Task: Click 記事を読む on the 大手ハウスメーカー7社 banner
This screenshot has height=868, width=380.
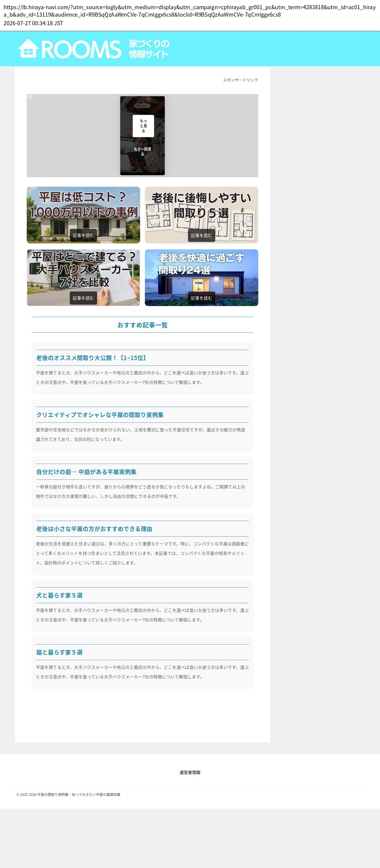Action: [x=83, y=298]
